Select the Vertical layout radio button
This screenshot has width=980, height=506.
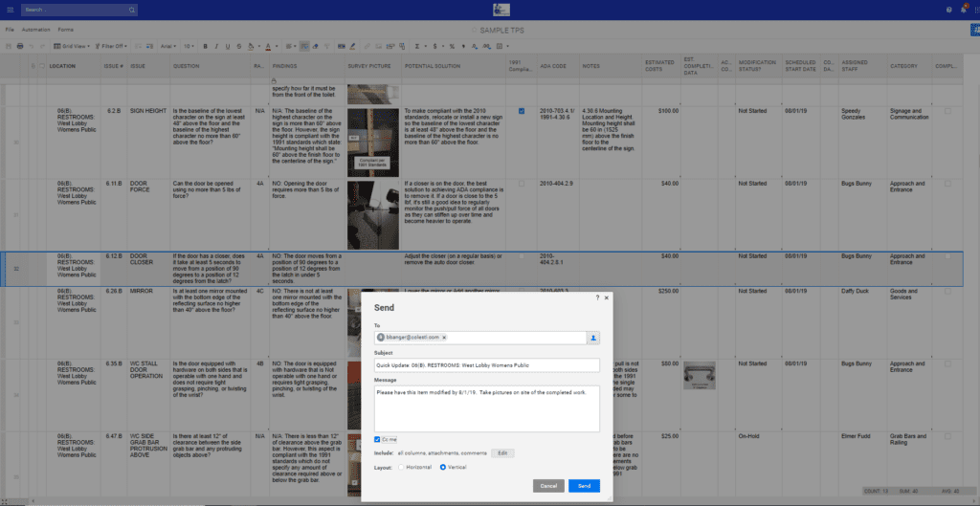click(x=443, y=468)
